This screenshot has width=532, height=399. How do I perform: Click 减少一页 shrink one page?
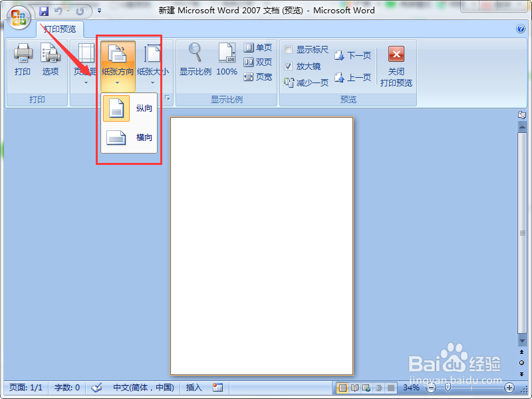point(306,82)
